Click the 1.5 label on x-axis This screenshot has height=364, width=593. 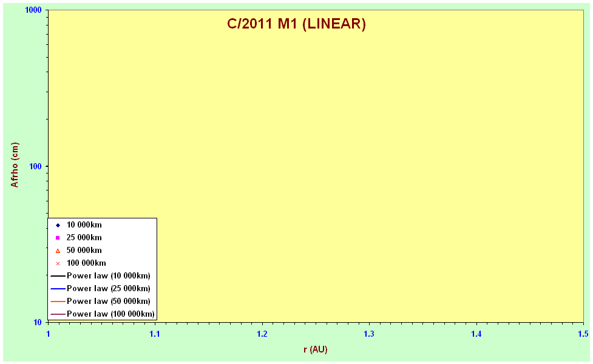click(583, 334)
